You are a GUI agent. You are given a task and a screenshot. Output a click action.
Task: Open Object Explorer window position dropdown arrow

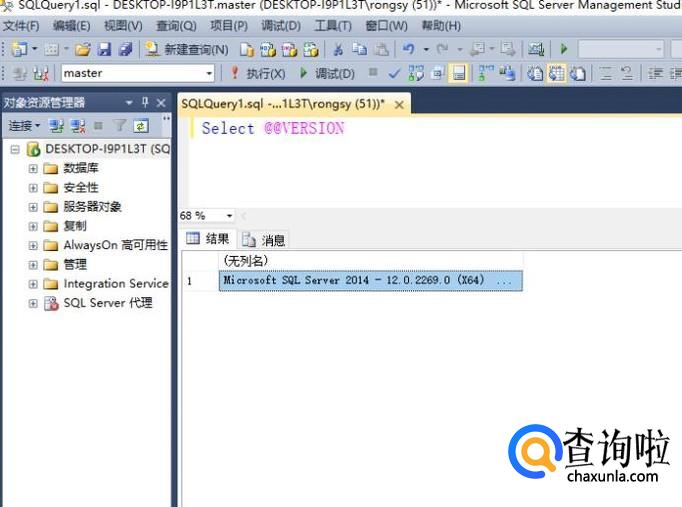point(129,103)
